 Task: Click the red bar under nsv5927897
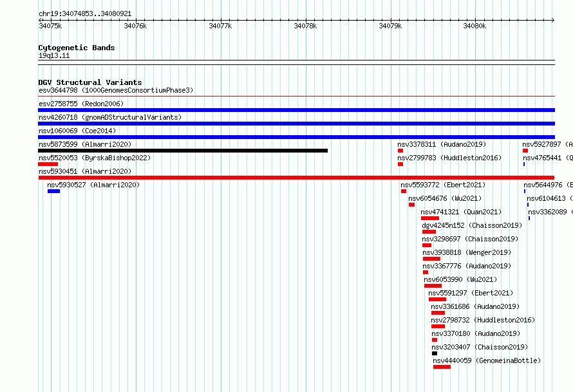525,151
